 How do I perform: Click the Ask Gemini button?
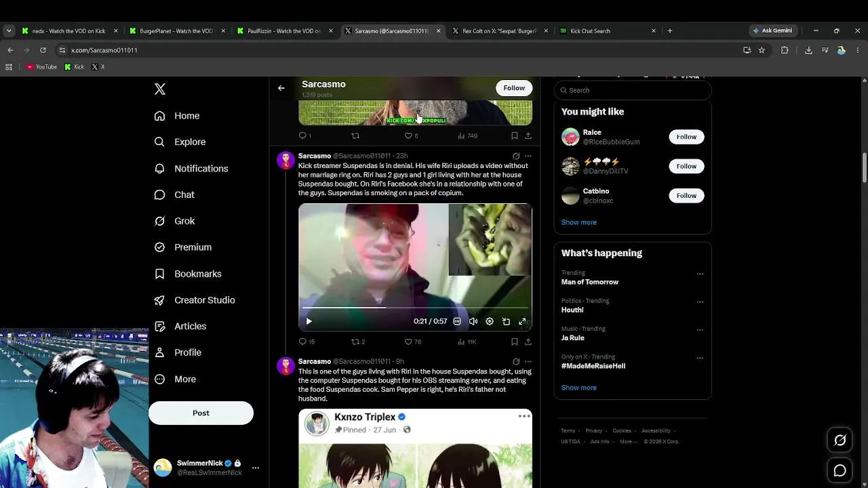click(772, 30)
